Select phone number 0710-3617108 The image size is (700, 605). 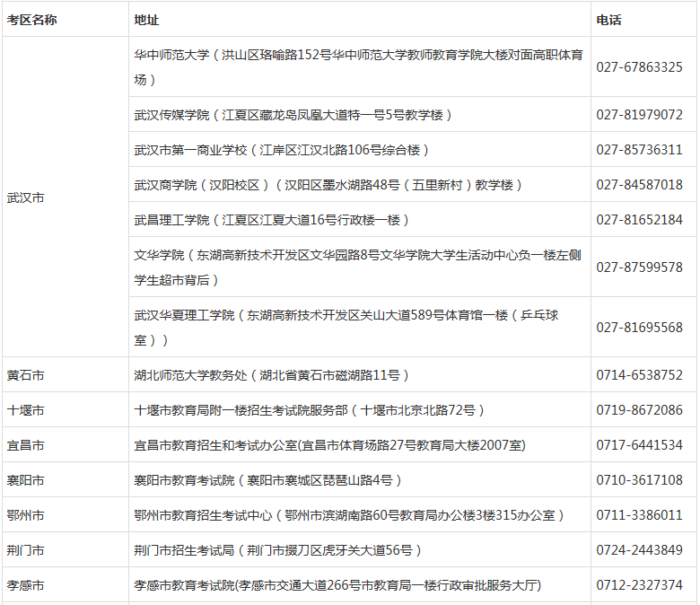(x=639, y=480)
